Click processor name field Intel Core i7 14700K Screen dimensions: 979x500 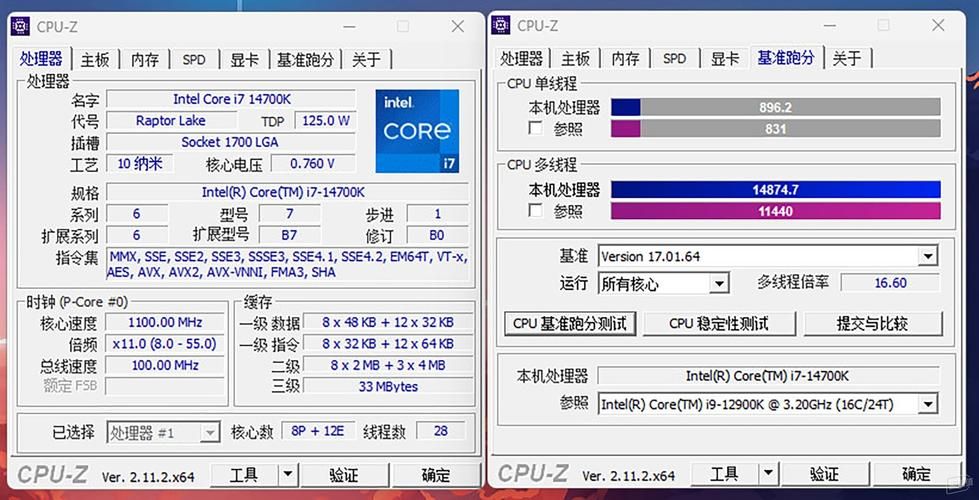tap(232, 99)
